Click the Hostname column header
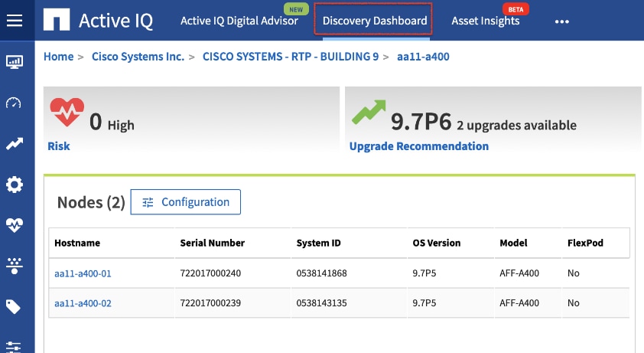This screenshot has height=353, width=644. [x=77, y=243]
